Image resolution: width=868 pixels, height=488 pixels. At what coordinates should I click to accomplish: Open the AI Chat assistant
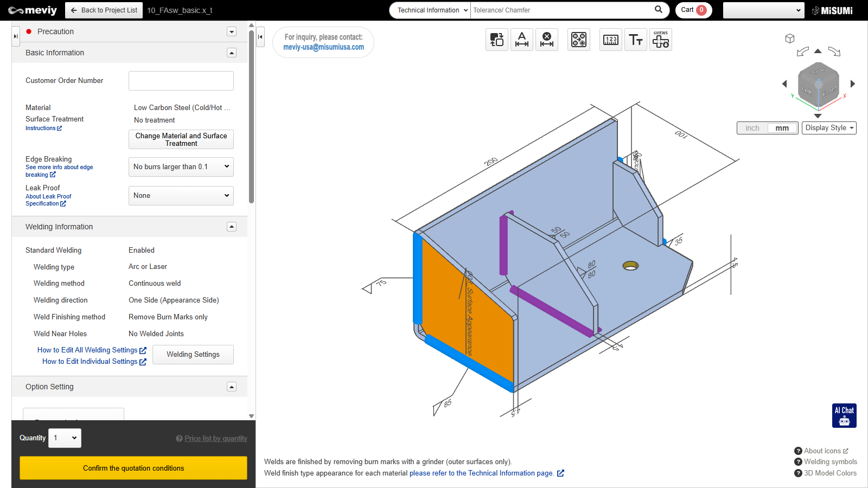coord(844,415)
